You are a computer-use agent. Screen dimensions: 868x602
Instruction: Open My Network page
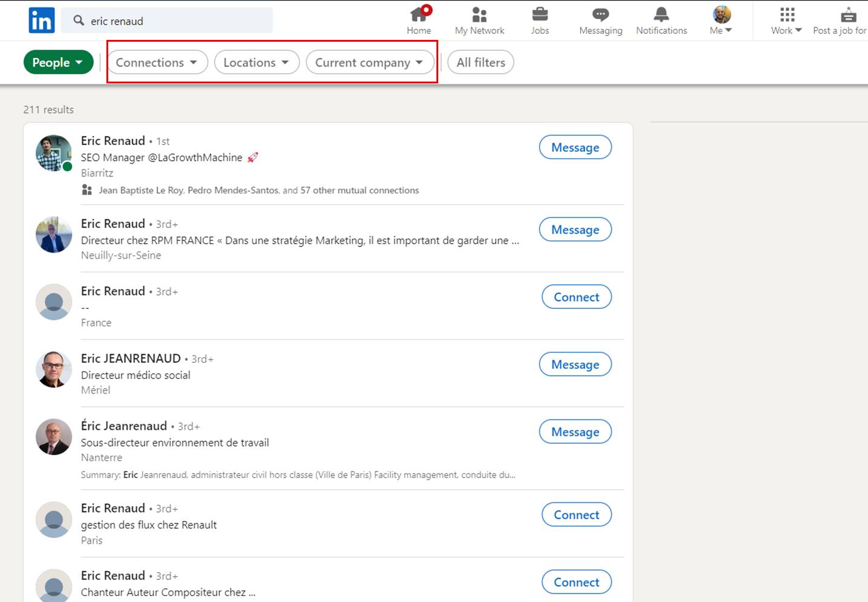(x=479, y=20)
